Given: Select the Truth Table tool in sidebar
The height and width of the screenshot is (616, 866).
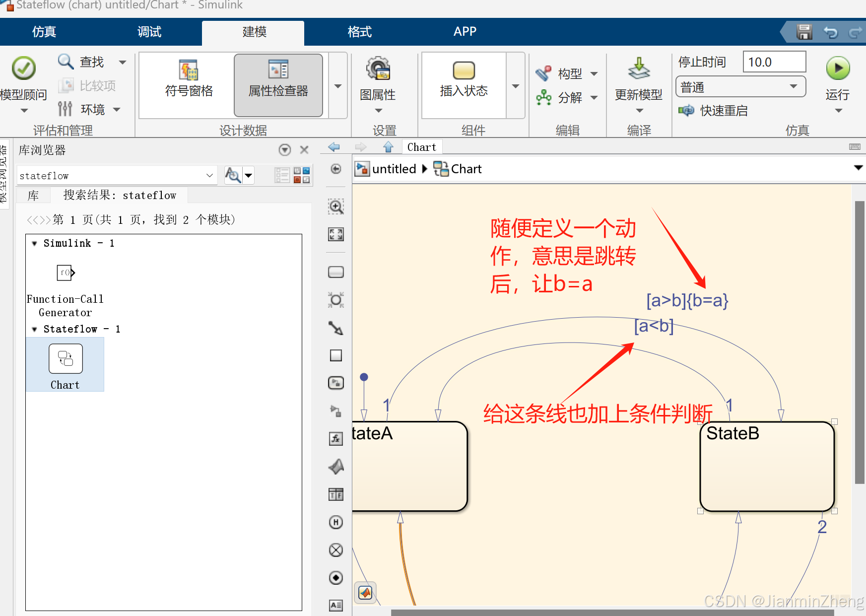Looking at the screenshot, I should pos(336,494).
